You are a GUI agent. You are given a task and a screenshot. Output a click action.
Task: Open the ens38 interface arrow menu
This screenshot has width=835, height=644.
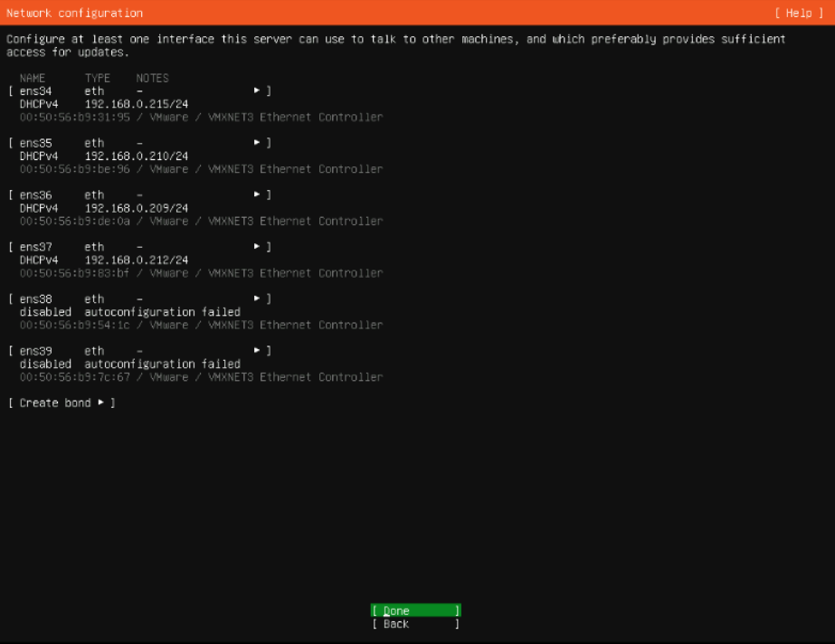point(257,298)
